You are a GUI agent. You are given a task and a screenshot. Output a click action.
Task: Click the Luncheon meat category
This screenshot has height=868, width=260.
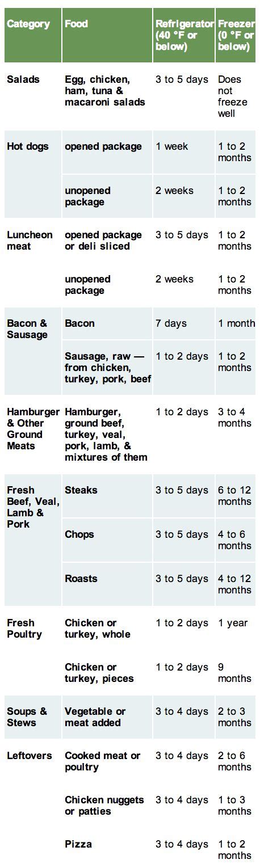click(30, 241)
